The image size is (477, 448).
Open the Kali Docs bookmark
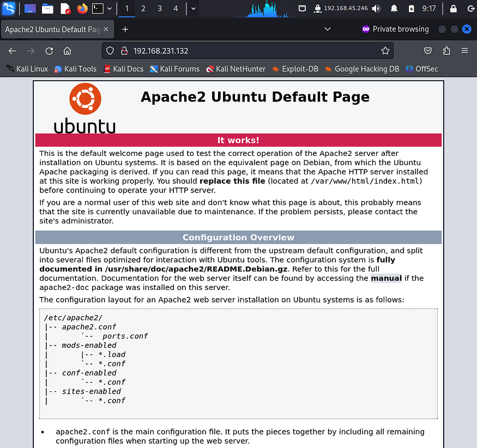(124, 69)
